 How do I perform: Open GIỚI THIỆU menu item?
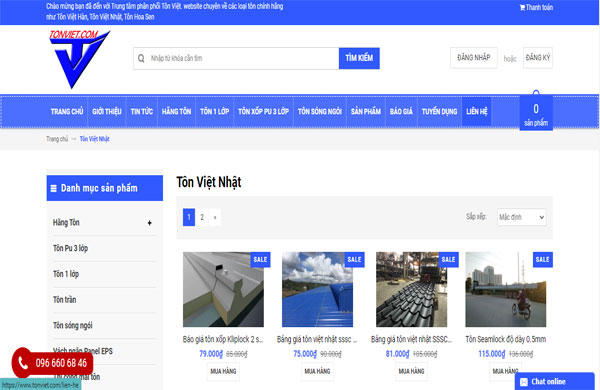[x=107, y=111]
